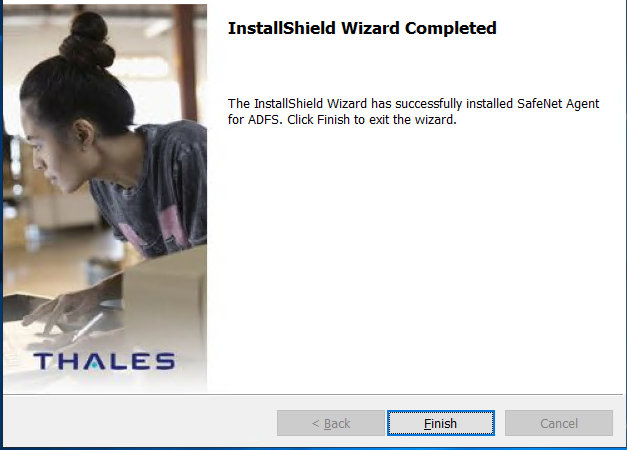Click the hair bun in the banner image
627x450 pixels.
pyautogui.click(x=87, y=42)
